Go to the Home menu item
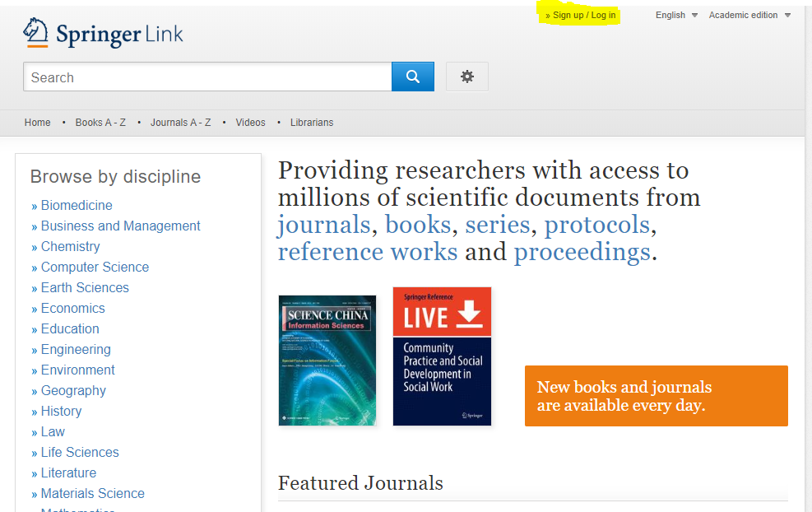 coord(38,123)
